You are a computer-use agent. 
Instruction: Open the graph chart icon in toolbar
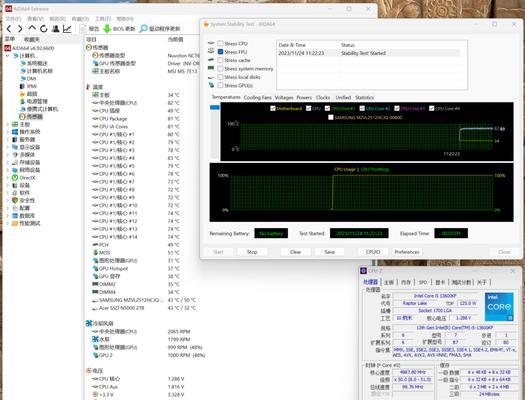[67, 29]
